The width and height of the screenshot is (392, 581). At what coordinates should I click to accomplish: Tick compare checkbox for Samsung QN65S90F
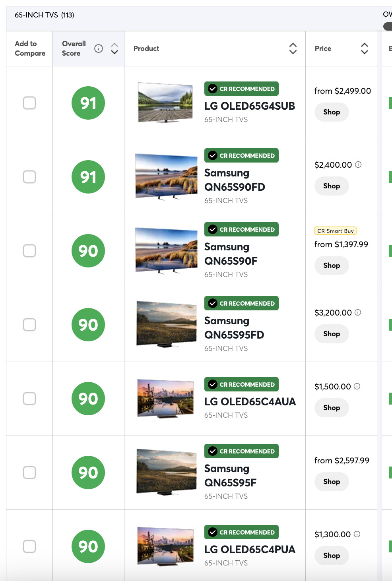[x=29, y=251]
